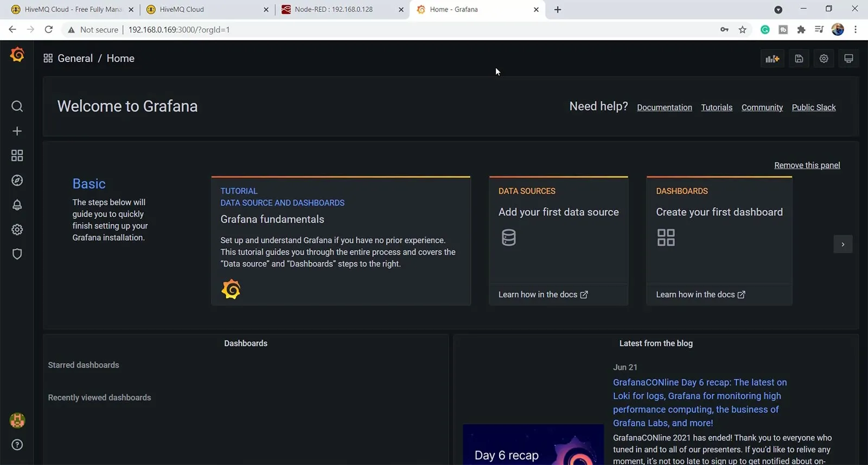Viewport: 868px width, 465px height.
Task: Open Dashboard settings gear in top toolbar
Action: [x=824, y=59]
